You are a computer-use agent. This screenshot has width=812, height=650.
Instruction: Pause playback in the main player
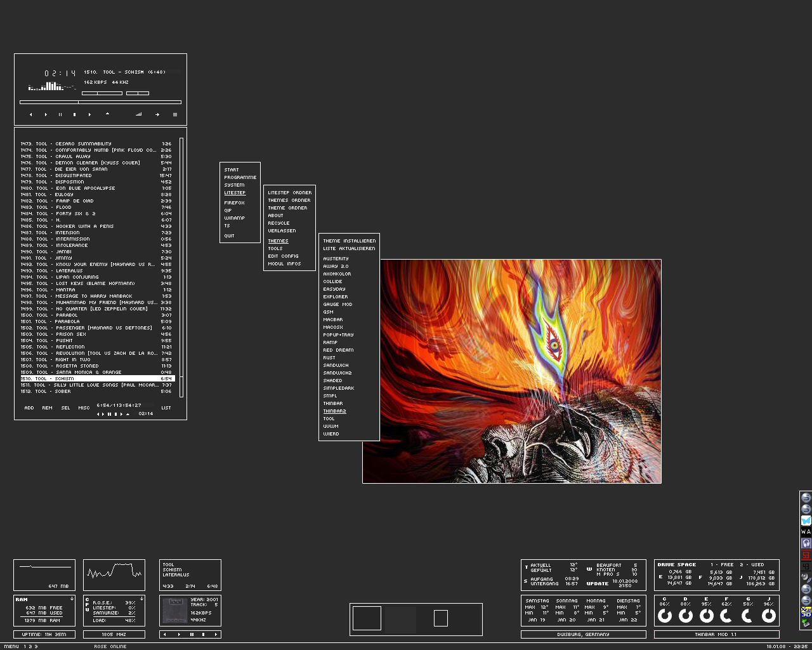(60, 115)
